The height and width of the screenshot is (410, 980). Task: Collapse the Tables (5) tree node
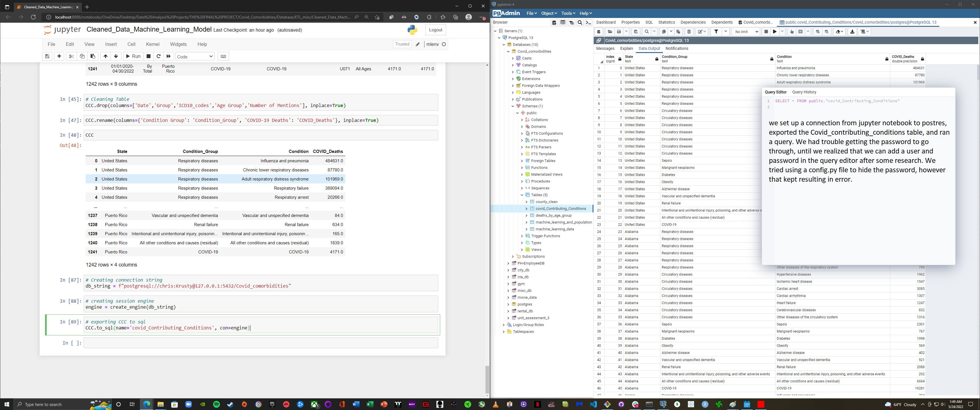click(x=522, y=195)
